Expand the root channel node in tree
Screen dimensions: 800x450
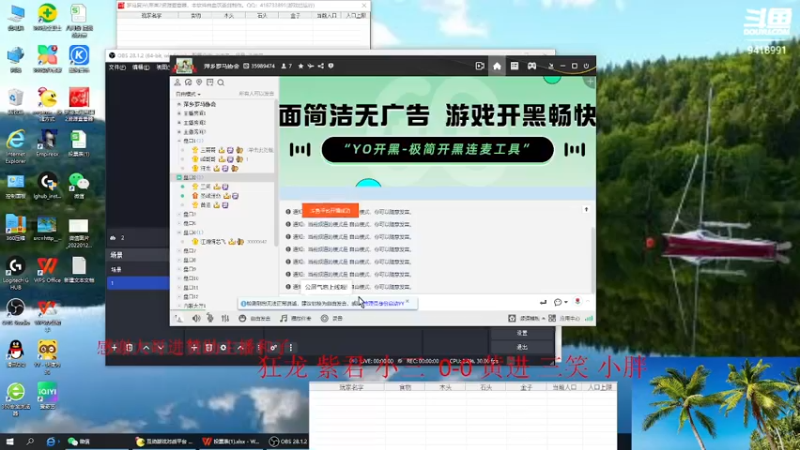click(179, 104)
